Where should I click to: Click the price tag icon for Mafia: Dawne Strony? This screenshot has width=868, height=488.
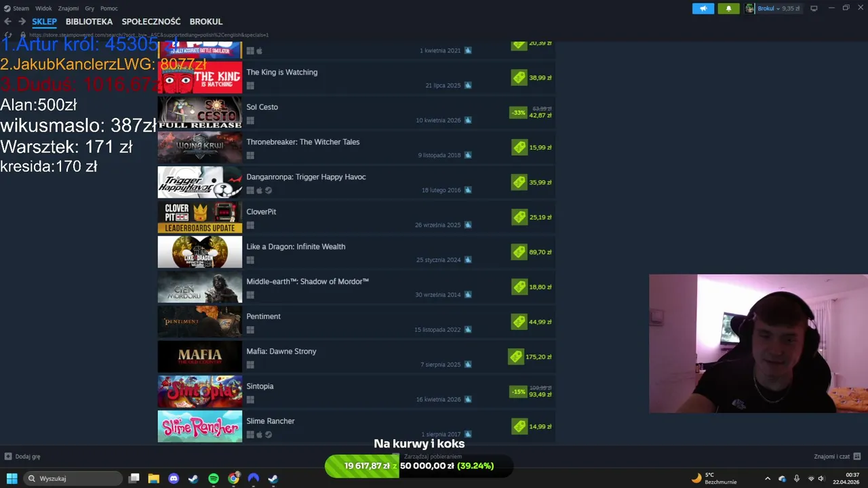pos(515,357)
